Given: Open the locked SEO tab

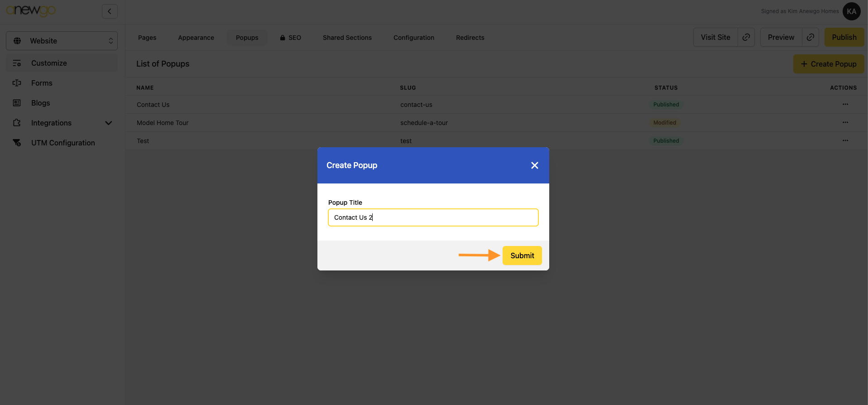Looking at the screenshot, I should (290, 38).
